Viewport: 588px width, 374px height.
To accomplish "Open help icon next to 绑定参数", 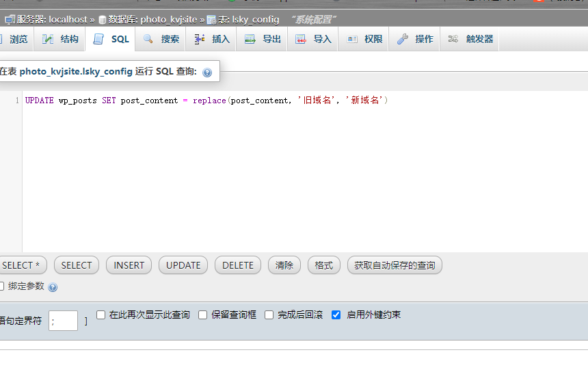I will pyautogui.click(x=53, y=287).
